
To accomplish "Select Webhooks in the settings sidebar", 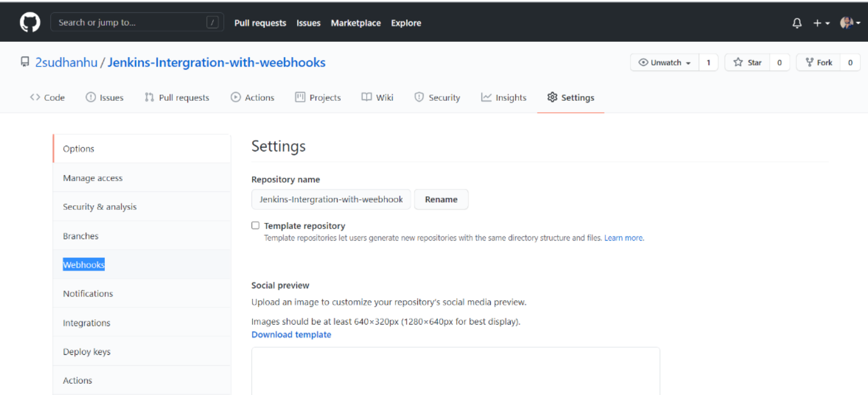I will coord(83,264).
